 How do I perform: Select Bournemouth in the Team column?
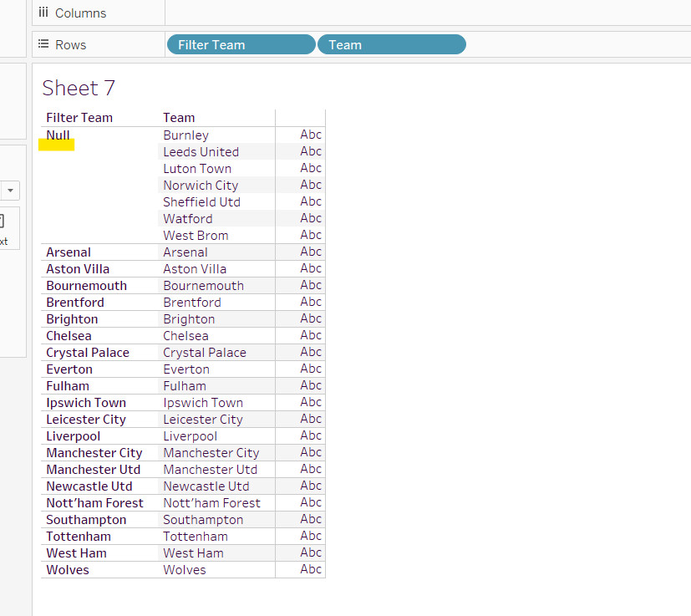click(x=203, y=286)
